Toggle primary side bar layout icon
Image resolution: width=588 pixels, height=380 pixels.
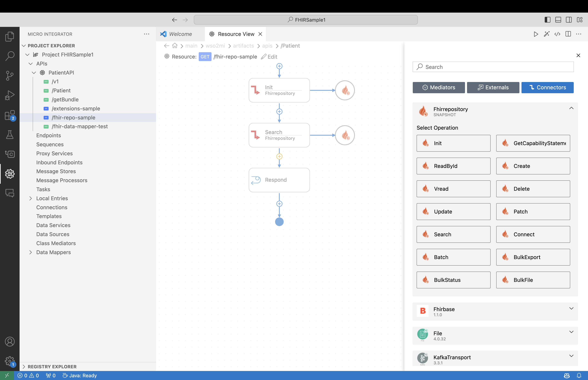[x=547, y=20]
